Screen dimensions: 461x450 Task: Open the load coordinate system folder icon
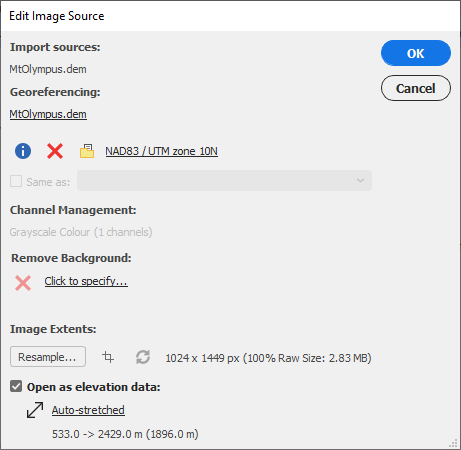(x=87, y=151)
